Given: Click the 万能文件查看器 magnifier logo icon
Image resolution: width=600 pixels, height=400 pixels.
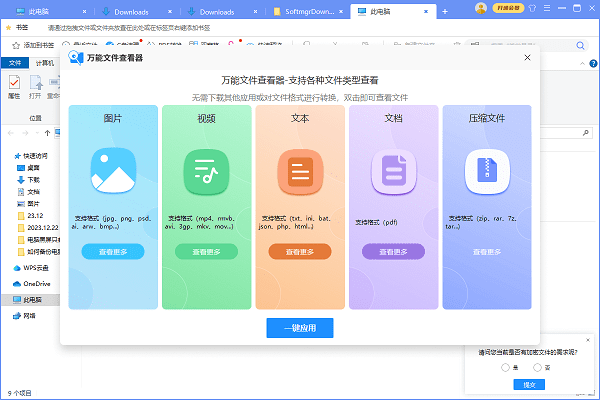Looking at the screenshot, I should click(x=76, y=58).
